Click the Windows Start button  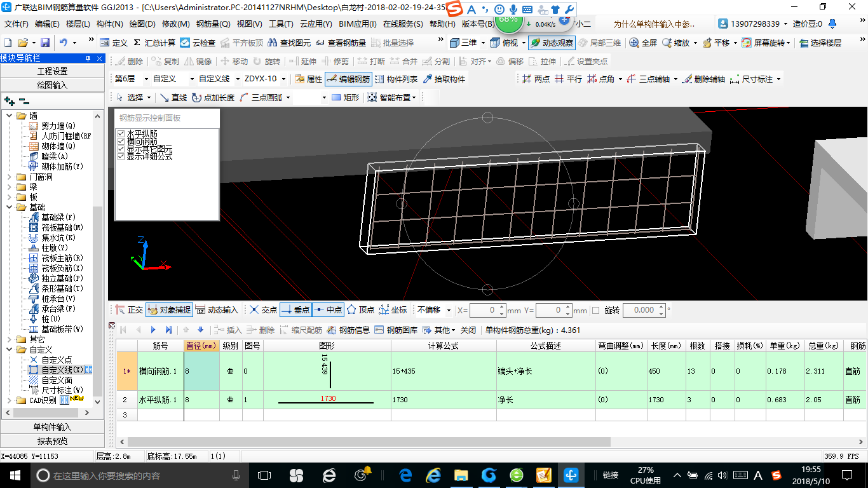[15, 475]
